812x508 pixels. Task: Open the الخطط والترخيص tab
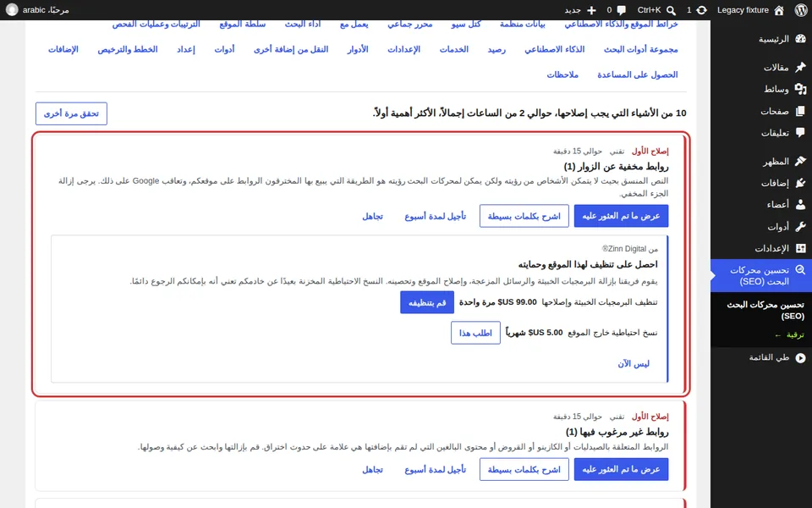coord(128,49)
